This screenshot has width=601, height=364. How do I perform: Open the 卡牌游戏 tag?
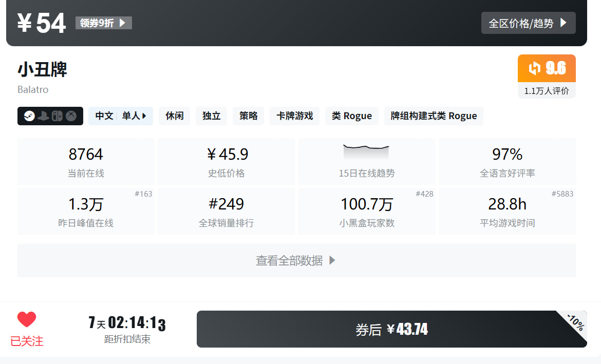point(294,116)
